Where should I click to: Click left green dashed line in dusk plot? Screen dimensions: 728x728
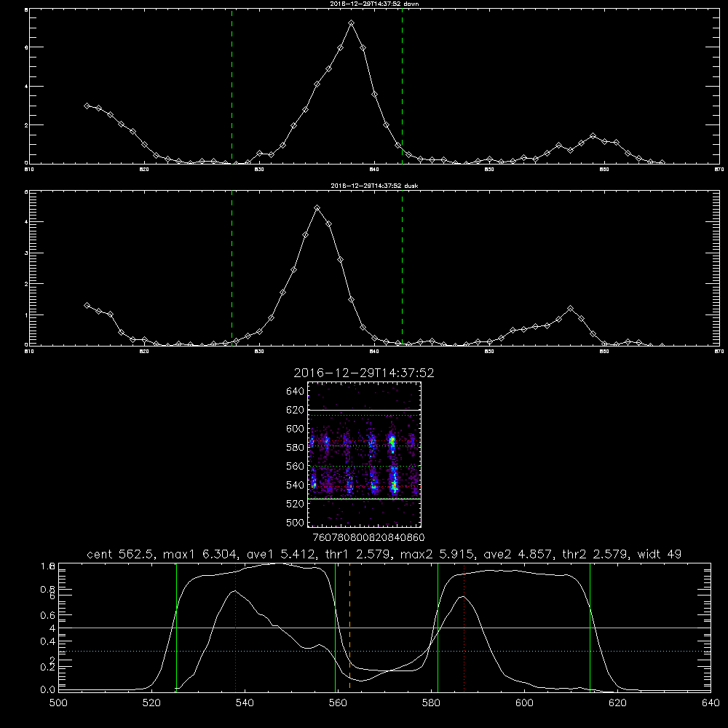coord(232,268)
